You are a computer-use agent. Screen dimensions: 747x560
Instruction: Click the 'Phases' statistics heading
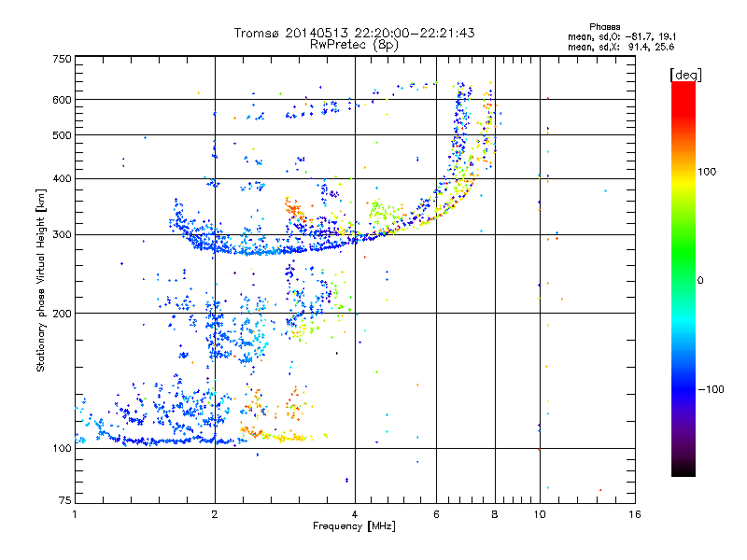point(604,27)
